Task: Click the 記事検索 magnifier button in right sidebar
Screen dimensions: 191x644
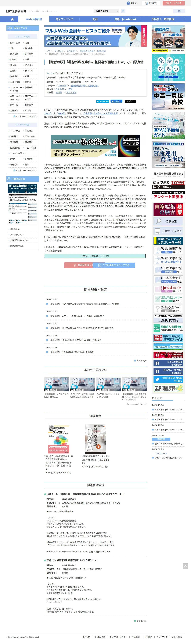Action: [x=168, y=221]
